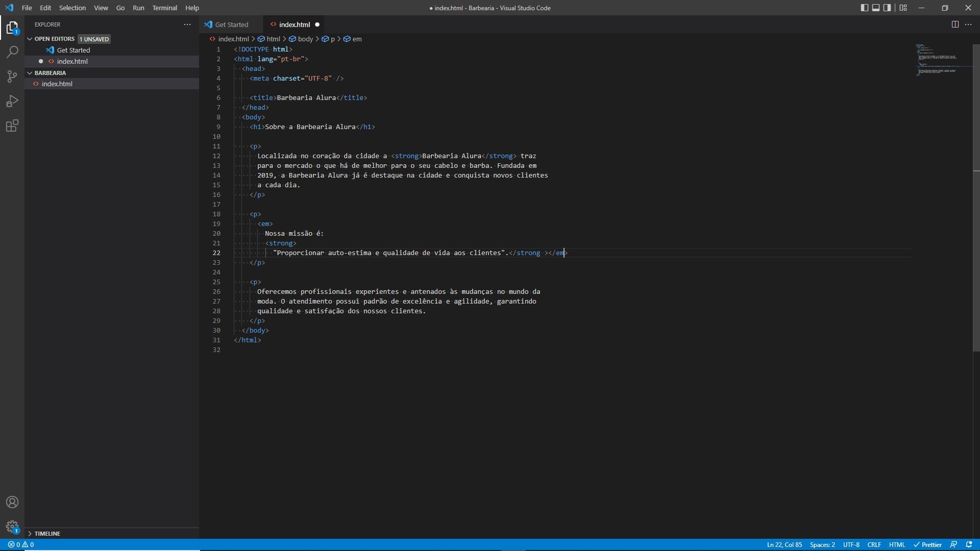Screen dimensions: 980x551
Task: Switch to the index.html editor tab
Action: click(295, 24)
